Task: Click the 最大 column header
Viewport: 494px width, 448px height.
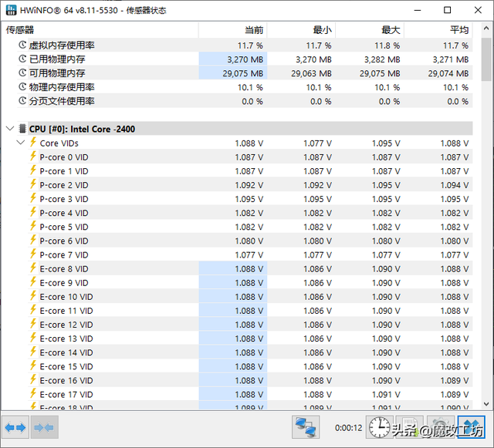Action: tap(370, 30)
